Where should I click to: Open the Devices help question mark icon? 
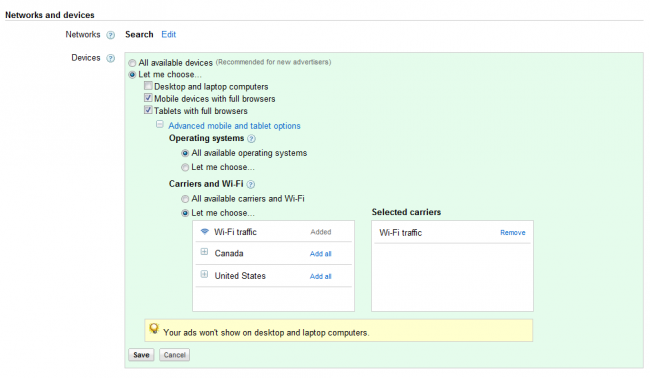[x=110, y=58]
